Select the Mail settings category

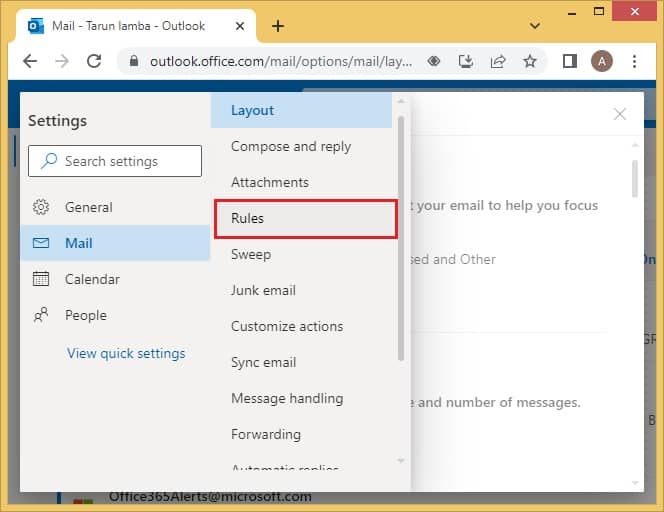click(115, 243)
